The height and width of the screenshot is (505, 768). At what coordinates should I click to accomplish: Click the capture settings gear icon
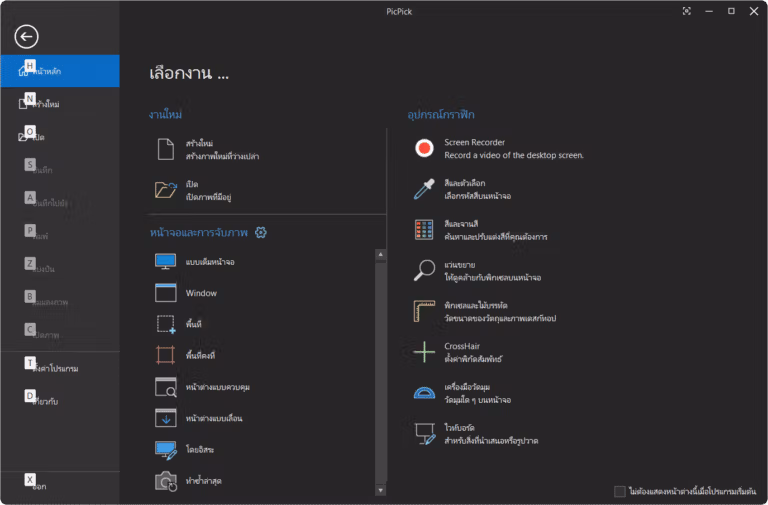(x=261, y=232)
